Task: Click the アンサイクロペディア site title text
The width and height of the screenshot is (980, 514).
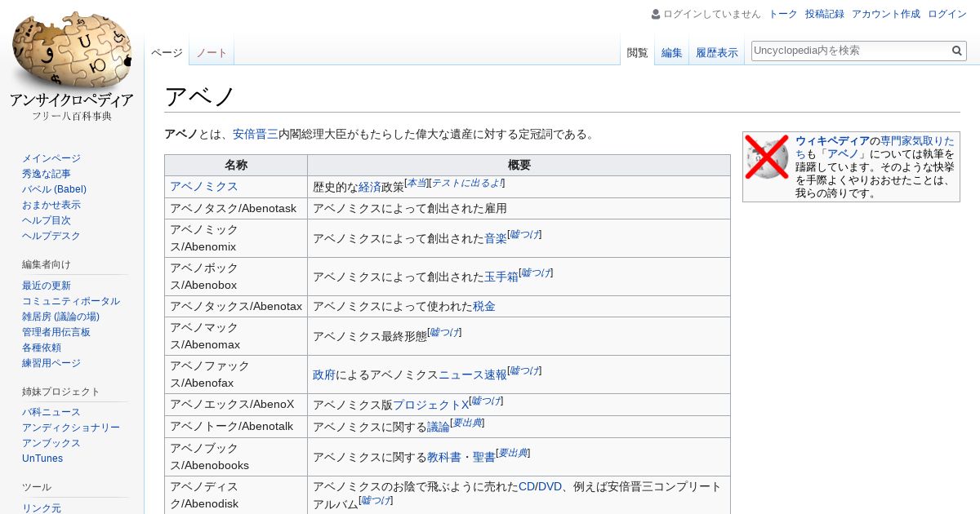Action: (72, 100)
